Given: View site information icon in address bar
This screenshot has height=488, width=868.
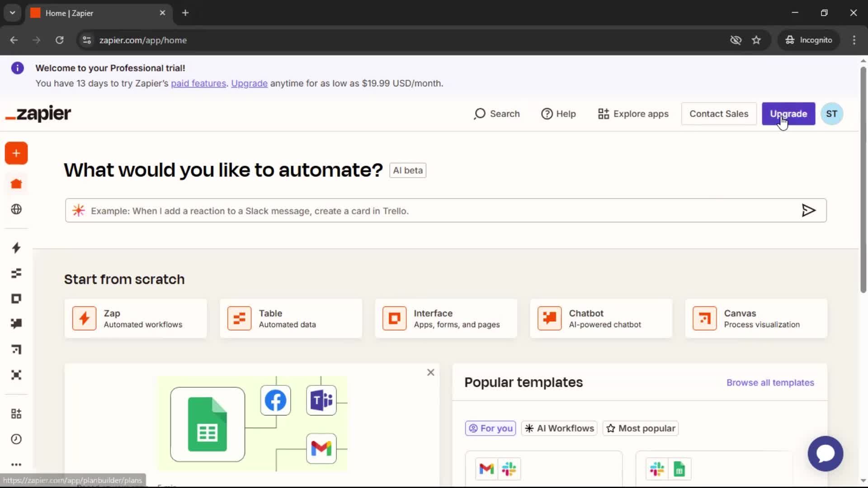Looking at the screenshot, I should tap(87, 40).
